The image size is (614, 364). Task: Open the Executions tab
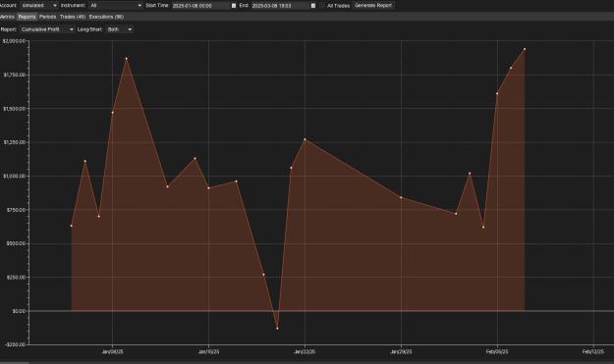(x=106, y=17)
